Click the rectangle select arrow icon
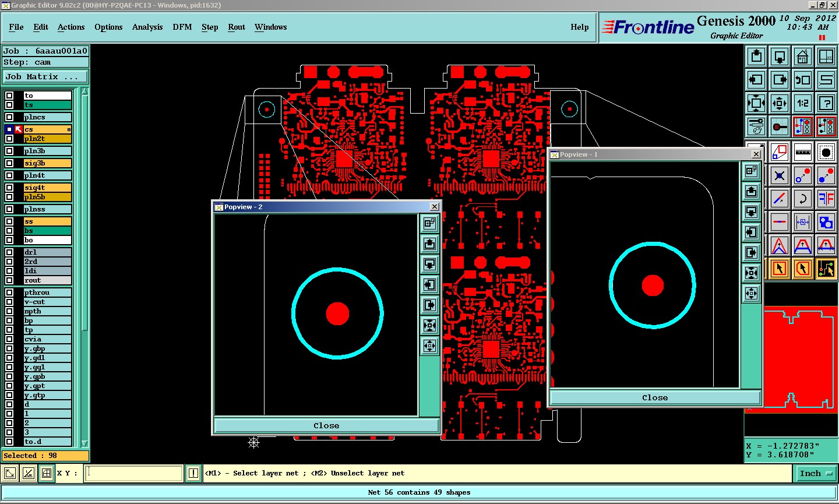839x504 pixels. [x=780, y=269]
